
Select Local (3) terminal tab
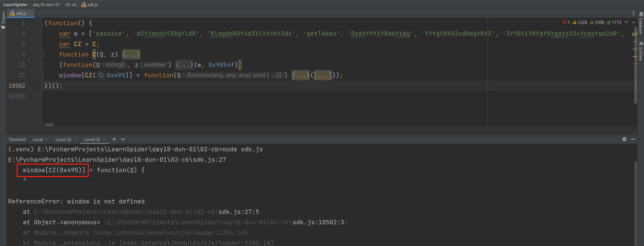92,139
